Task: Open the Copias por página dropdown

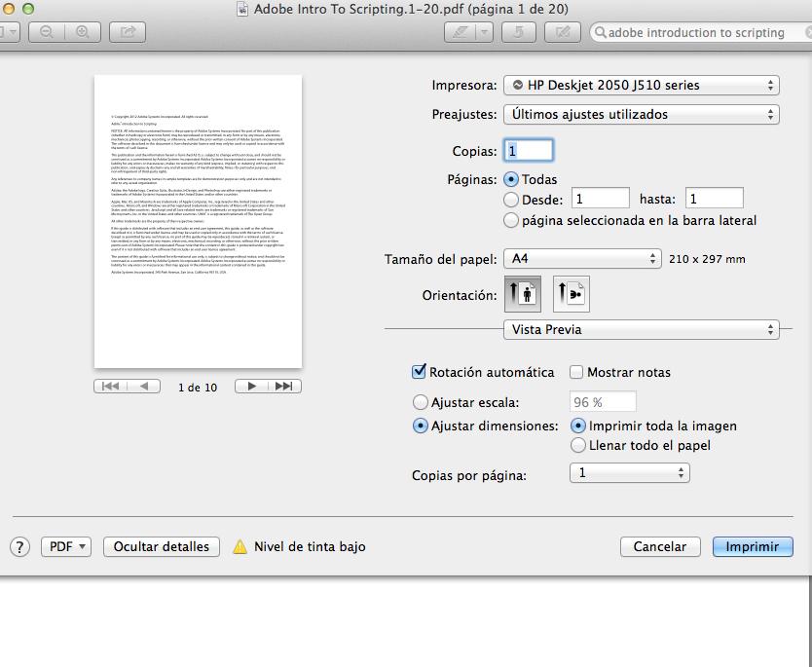Action: (629, 473)
